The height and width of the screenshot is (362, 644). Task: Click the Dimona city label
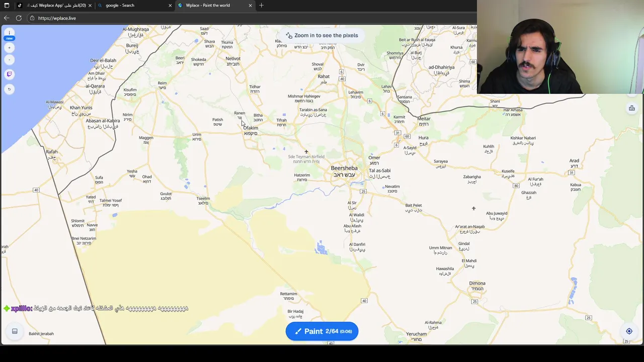click(477, 286)
